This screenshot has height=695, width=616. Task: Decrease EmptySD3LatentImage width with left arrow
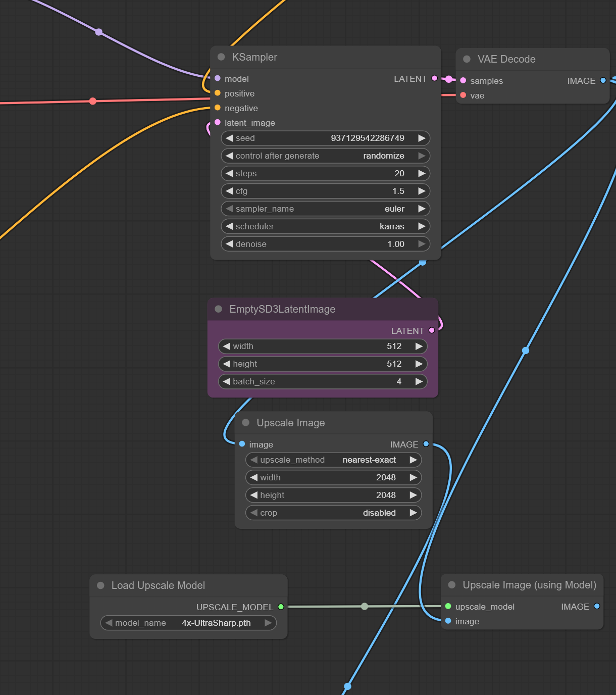coord(226,346)
